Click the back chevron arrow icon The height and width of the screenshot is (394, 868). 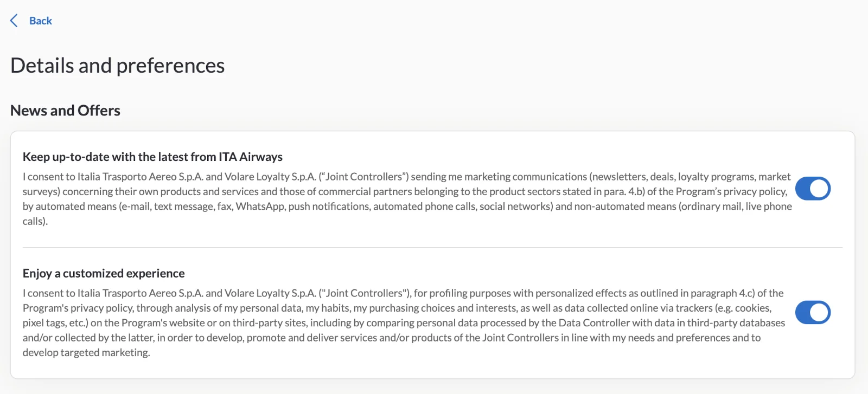point(14,21)
